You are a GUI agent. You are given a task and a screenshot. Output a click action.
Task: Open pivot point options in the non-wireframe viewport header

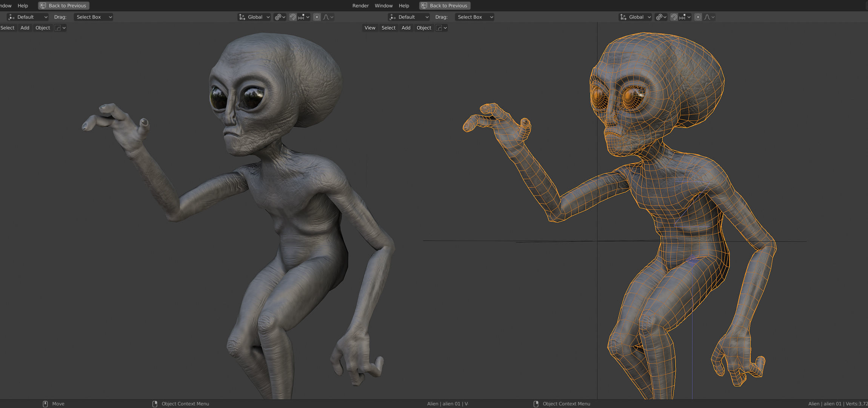(x=279, y=17)
